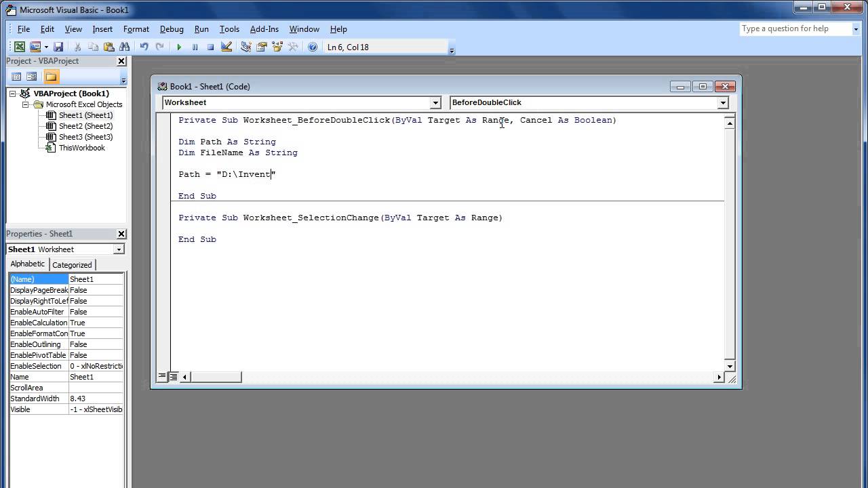The width and height of the screenshot is (868, 488).
Task: Open Find with the binoculars icon
Action: (124, 47)
